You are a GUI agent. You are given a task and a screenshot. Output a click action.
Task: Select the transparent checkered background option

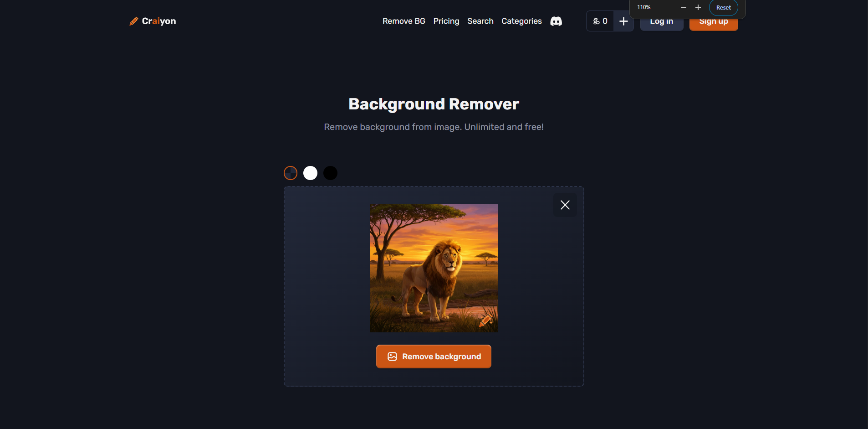click(x=290, y=173)
